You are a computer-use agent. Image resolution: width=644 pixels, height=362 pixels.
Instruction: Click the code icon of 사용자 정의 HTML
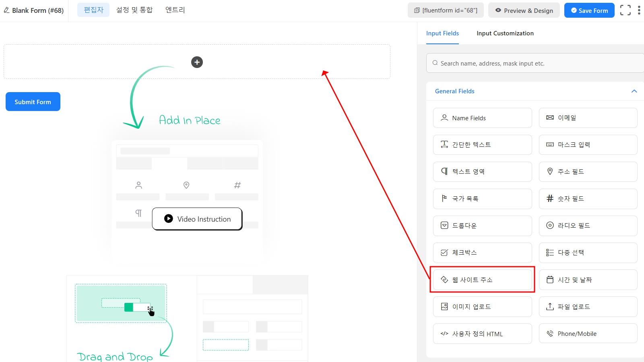(444, 333)
